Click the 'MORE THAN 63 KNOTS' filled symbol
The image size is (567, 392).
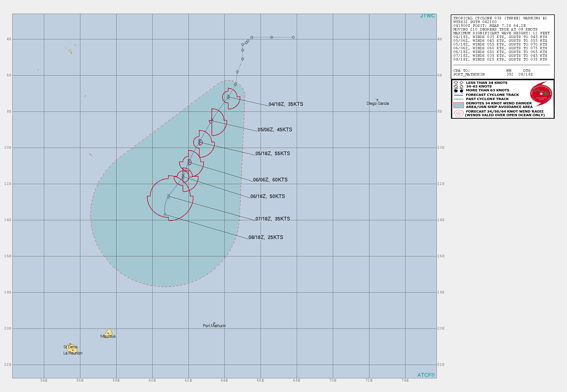(459, 90)
